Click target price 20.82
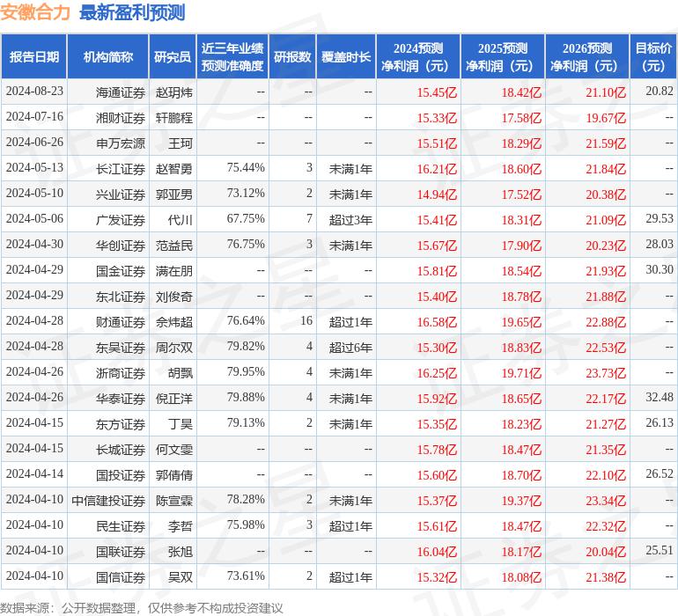This screenshot has width=678, height=616. (660, 92)
